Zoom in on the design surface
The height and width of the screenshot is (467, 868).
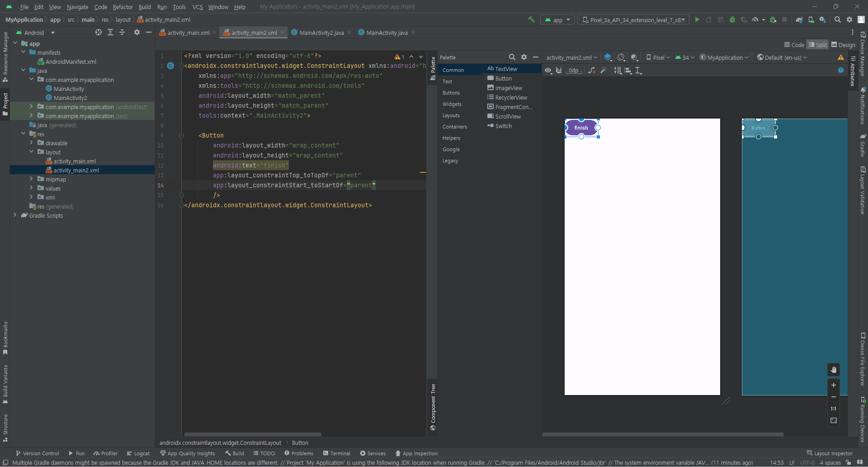pos(834,385)
